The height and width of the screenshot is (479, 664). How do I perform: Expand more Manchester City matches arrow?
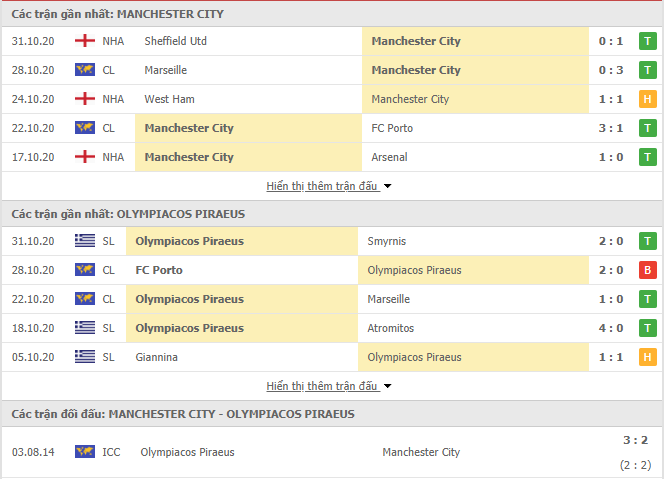point(387,186)
